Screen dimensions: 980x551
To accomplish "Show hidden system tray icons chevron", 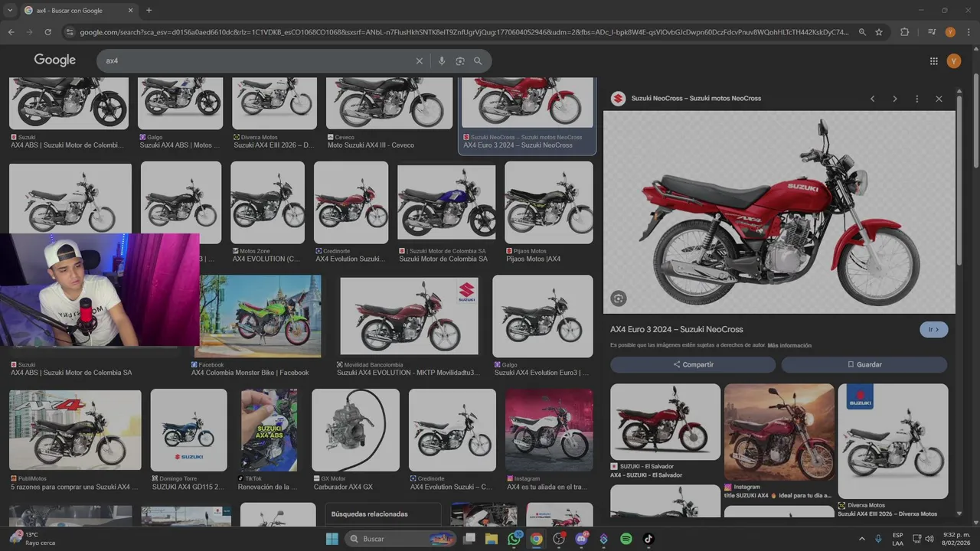I will tap(861, 539).
